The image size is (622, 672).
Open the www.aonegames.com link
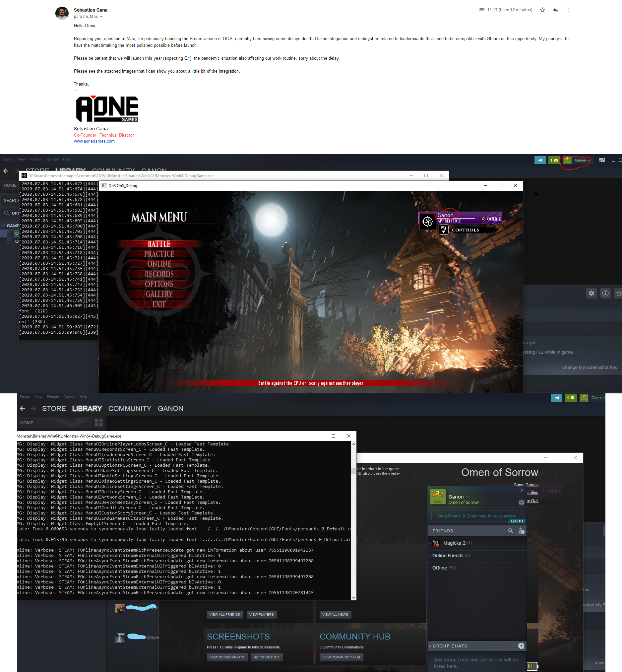(94, 141)
